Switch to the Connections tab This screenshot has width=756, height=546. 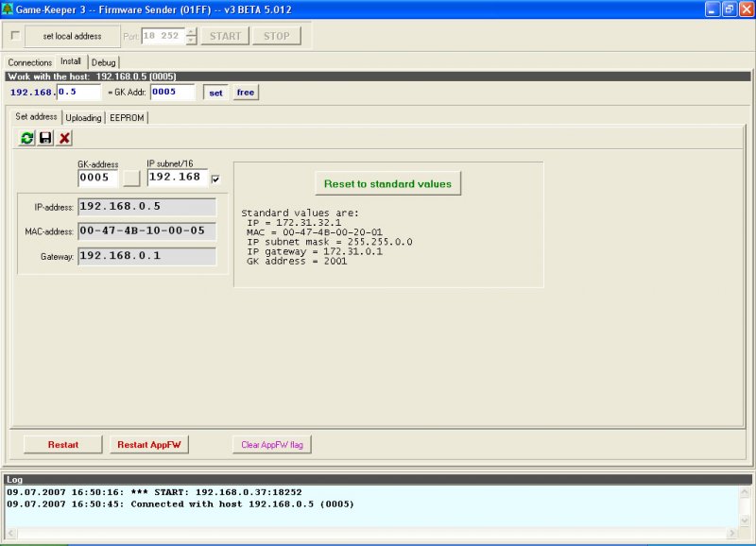click(30, 62)
